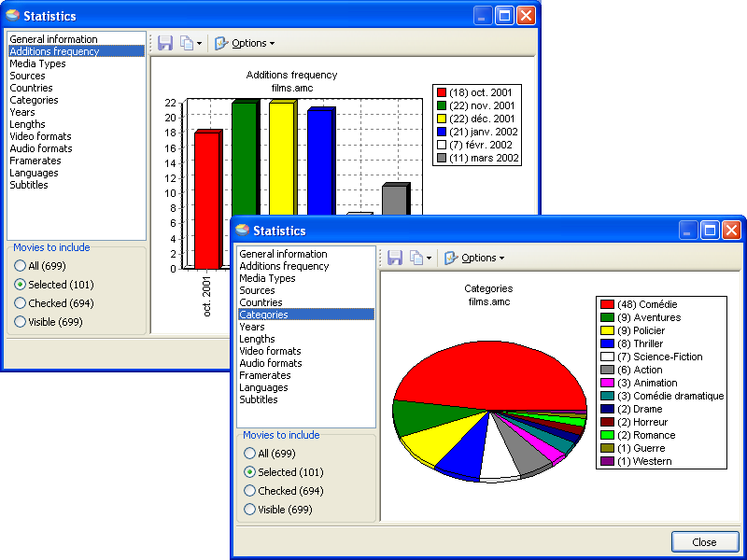Click the title bar app icon of the front window

[243, 231]
